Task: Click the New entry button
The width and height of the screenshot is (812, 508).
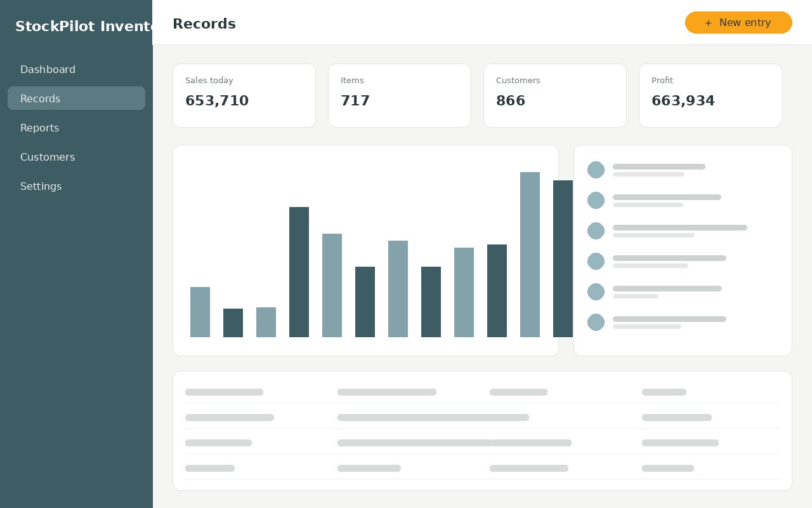Action: (x=738, y=23)
